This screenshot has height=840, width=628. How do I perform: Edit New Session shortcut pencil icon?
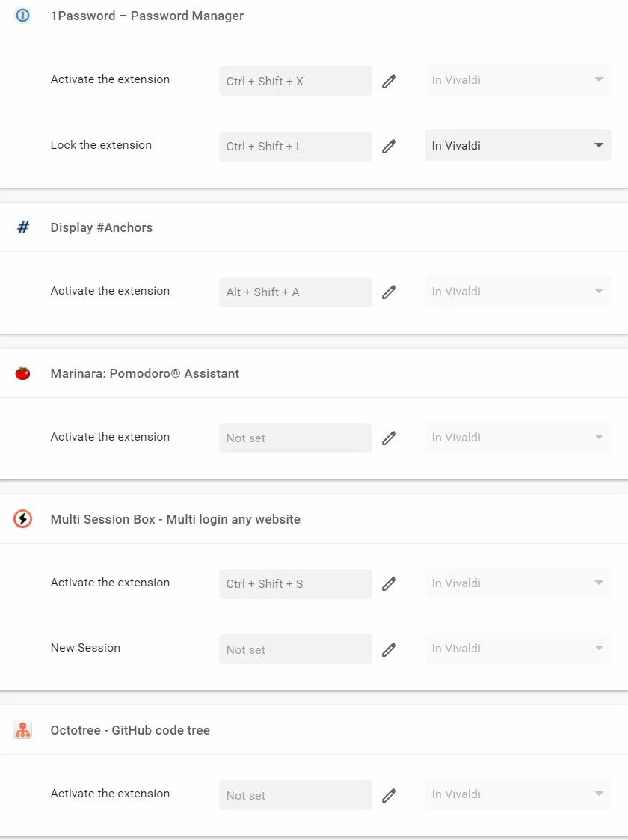pyautogui.click(x=390, y=649)
